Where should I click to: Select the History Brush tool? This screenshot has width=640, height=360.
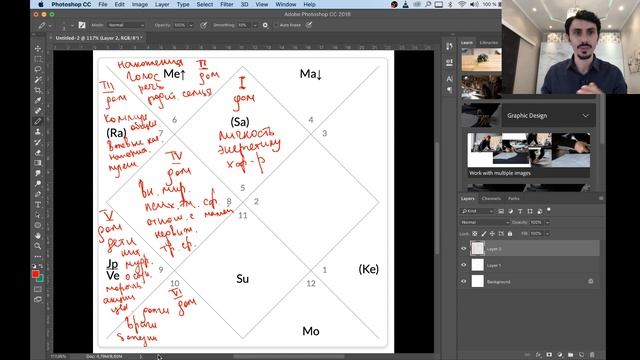point(38,142)
